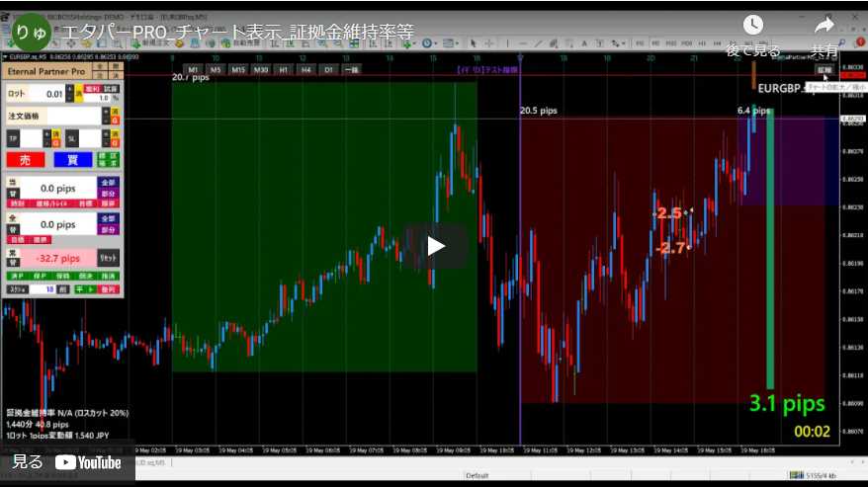Click the tall green vertical bar on chart
The image size is (868, 487).
pyautogui.click(x=769, y=249)
